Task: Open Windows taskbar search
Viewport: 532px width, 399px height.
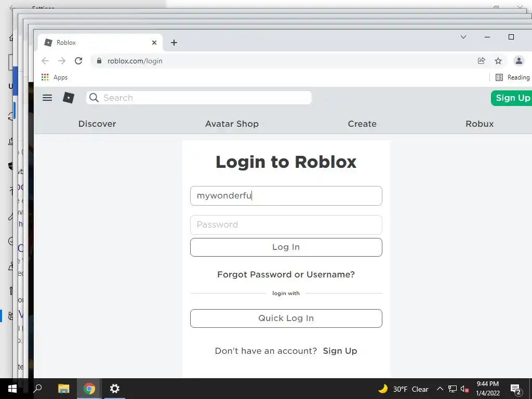Action: (x=37, y=389)
